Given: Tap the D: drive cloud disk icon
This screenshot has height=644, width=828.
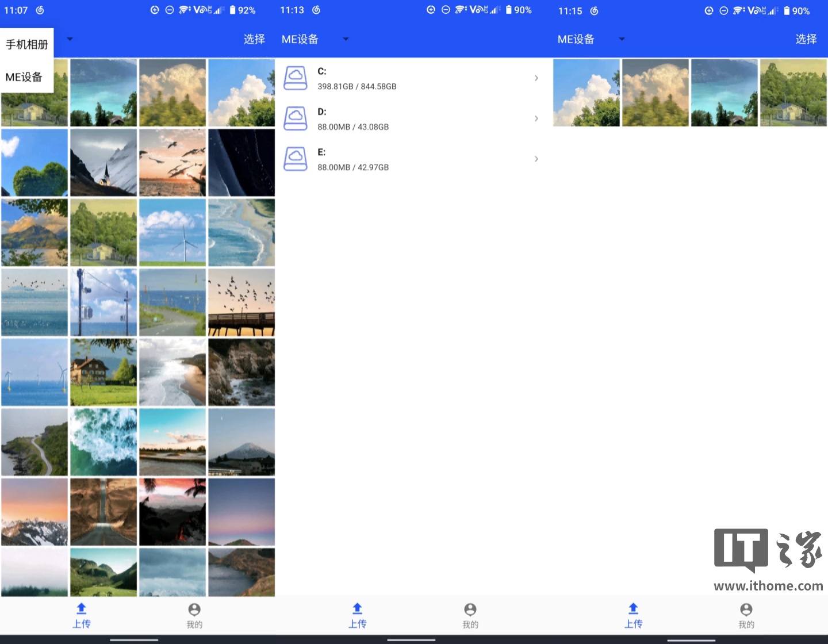Looking at the screenshot, I should pos(296,118).
